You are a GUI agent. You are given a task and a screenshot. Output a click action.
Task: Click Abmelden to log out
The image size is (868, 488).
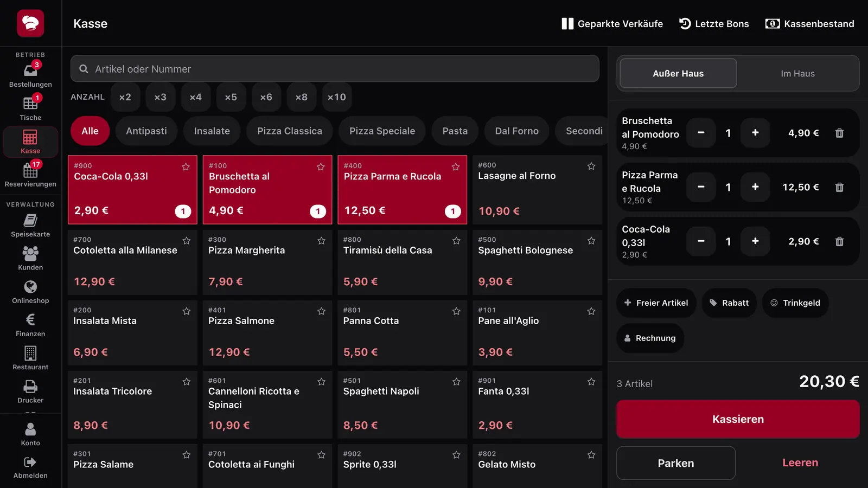(x=30, y=467)
